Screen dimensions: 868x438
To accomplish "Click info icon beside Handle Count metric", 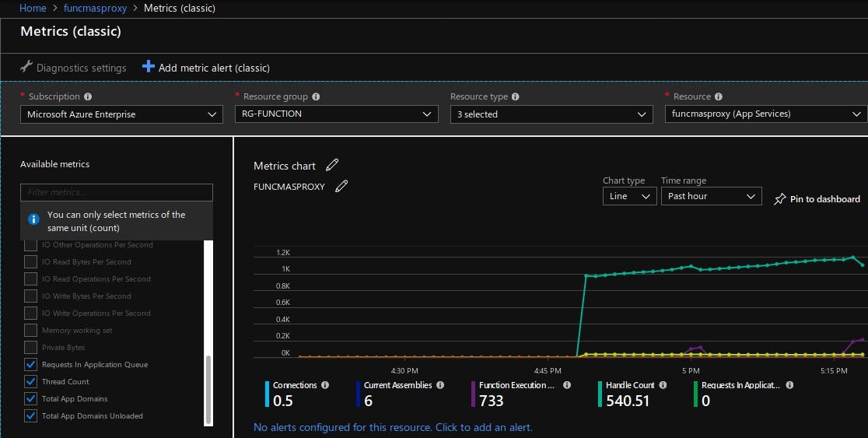I will click(663, 385).
